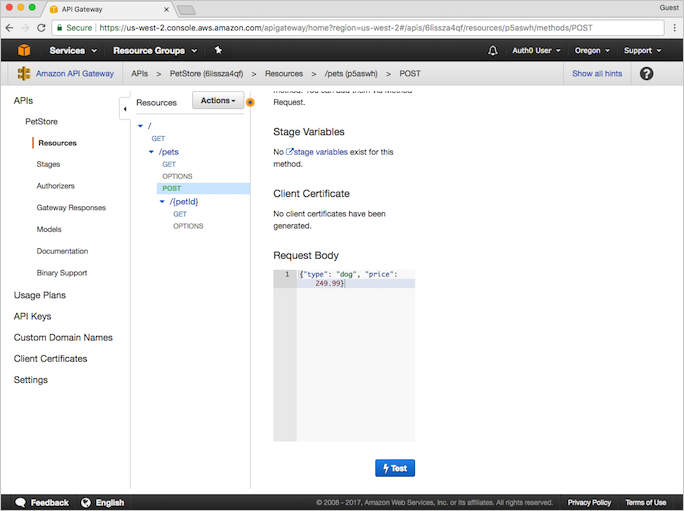
Task: Click the AWS cube logo icon
Action: 24,50
